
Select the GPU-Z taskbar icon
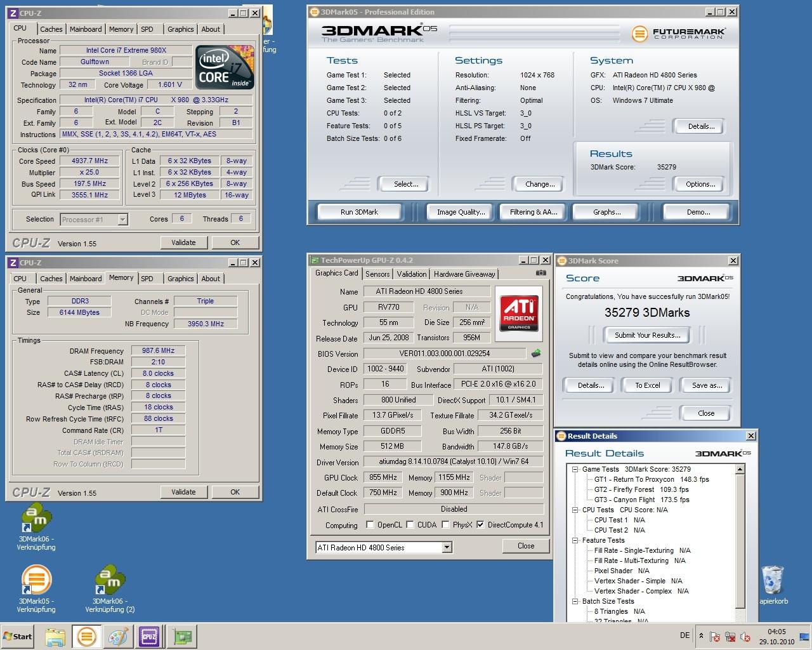(183, 637)
